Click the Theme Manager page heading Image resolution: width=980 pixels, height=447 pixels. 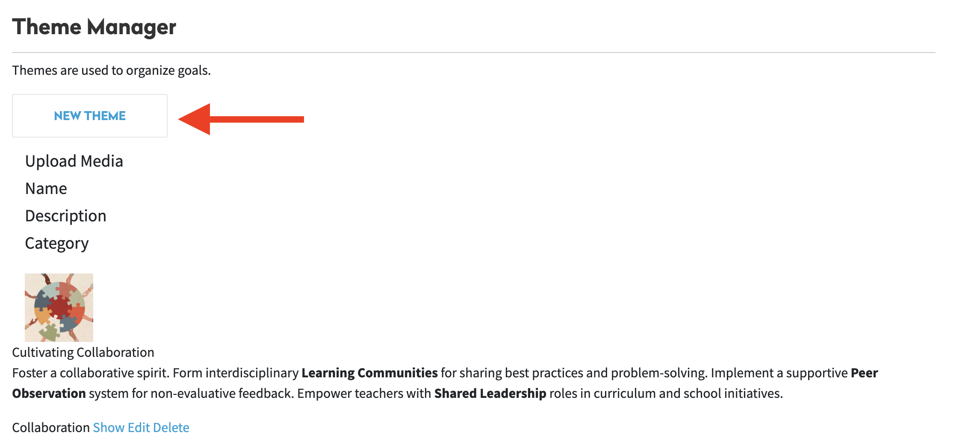(x=94, y=27)
